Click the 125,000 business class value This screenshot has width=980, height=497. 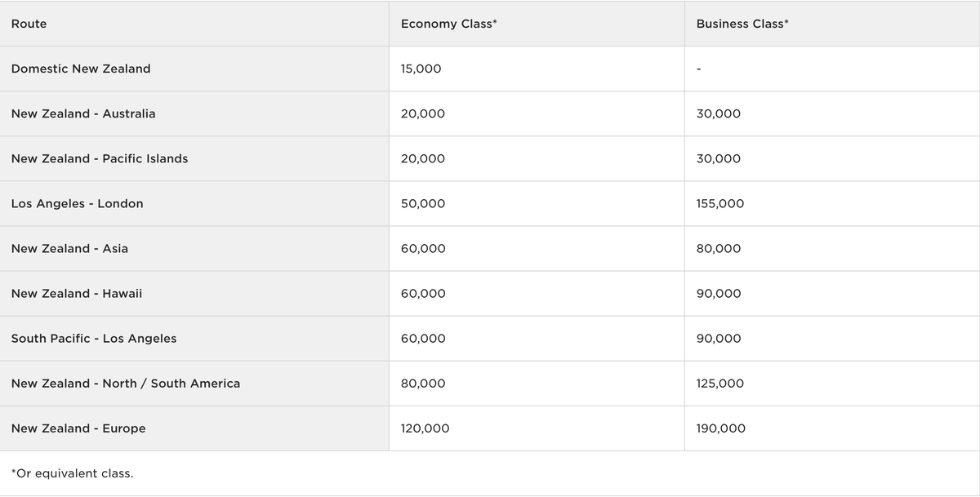[720, 383]
